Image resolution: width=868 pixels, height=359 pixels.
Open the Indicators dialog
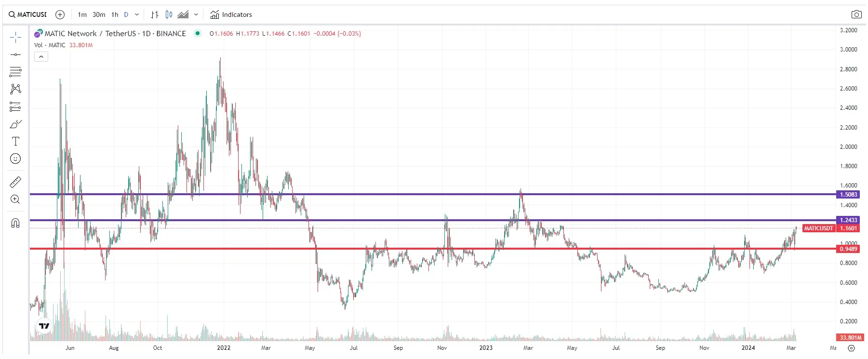(x=231, y=14)
